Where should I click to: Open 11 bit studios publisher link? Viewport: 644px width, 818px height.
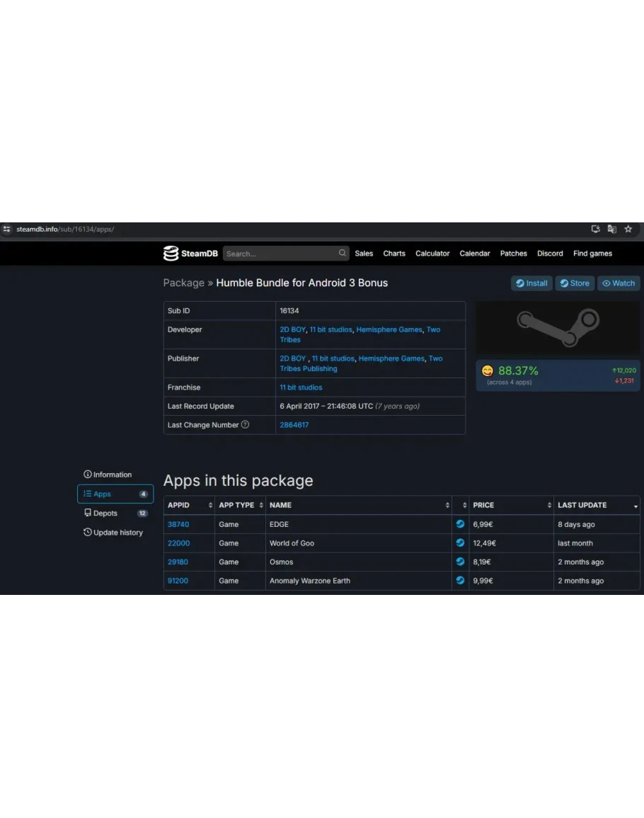(333, 358)
